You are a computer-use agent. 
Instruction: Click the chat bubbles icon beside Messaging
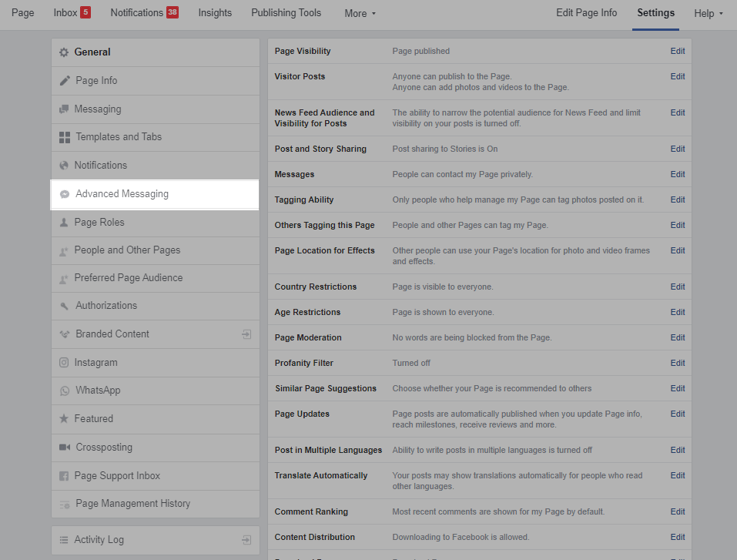pyautogui.click(x=64, y=109)
